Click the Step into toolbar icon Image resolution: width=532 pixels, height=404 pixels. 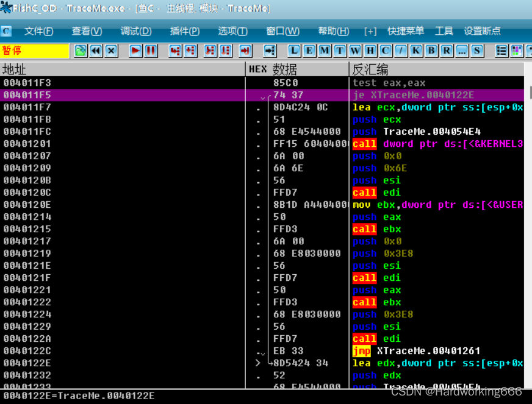pos(175,51)
